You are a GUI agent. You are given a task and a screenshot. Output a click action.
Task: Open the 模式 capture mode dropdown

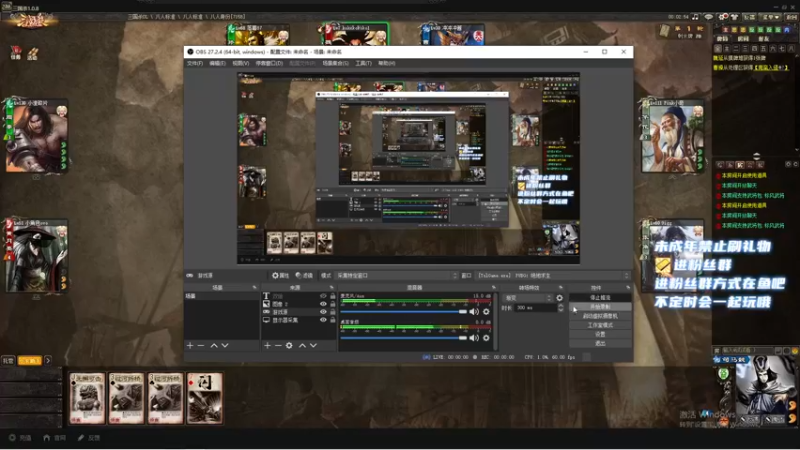coord(396,276)
